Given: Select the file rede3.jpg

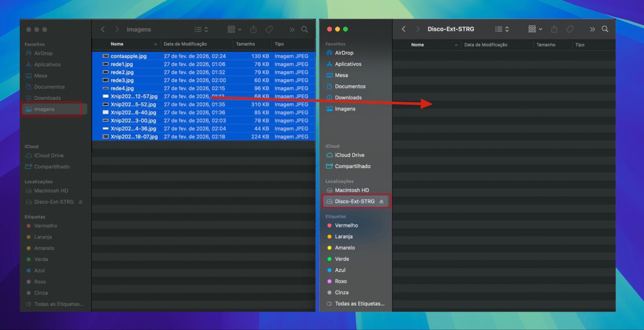Looking at the screenshot, I should [122, 80].
